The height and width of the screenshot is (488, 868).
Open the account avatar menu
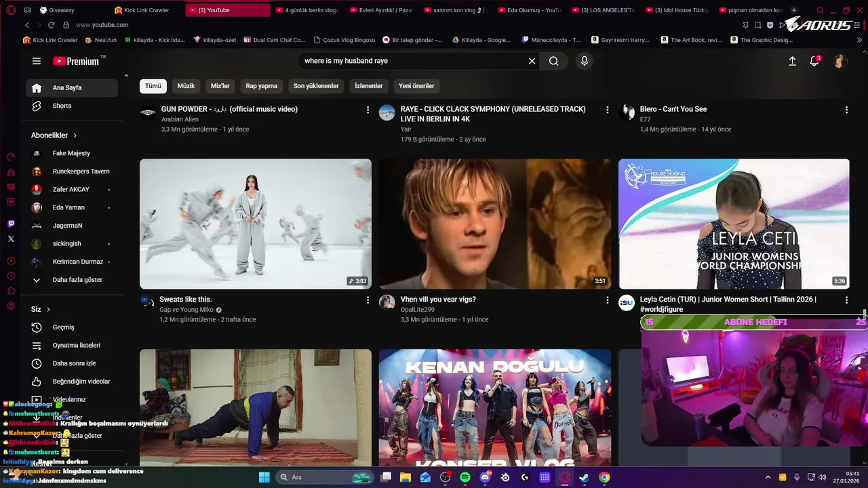(x=840, y=61)
